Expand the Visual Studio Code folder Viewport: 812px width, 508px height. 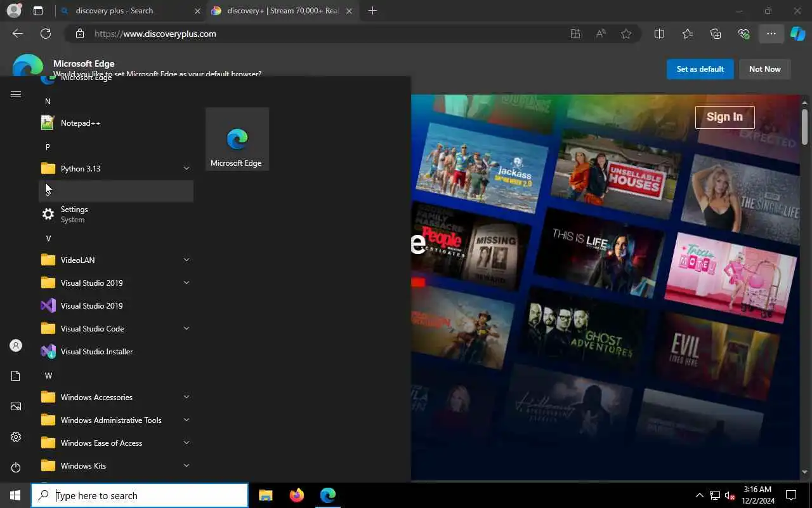pos(116,328)
